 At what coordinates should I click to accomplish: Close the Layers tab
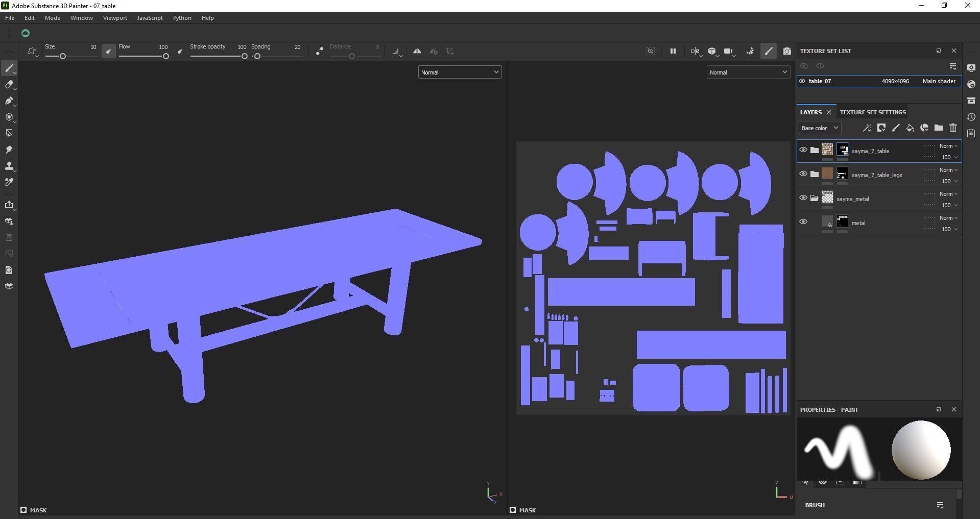pyautogui.click(x=829, y=112)
